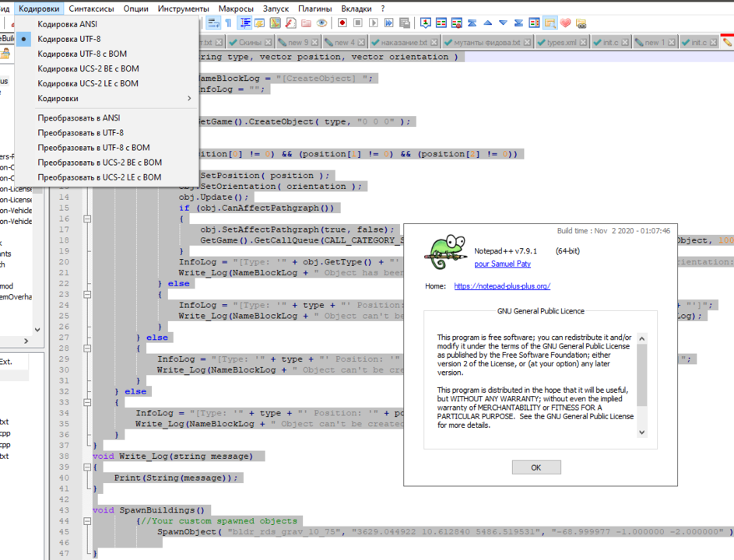
Task: Close the Скины tab
Action: tap(268, 42)
